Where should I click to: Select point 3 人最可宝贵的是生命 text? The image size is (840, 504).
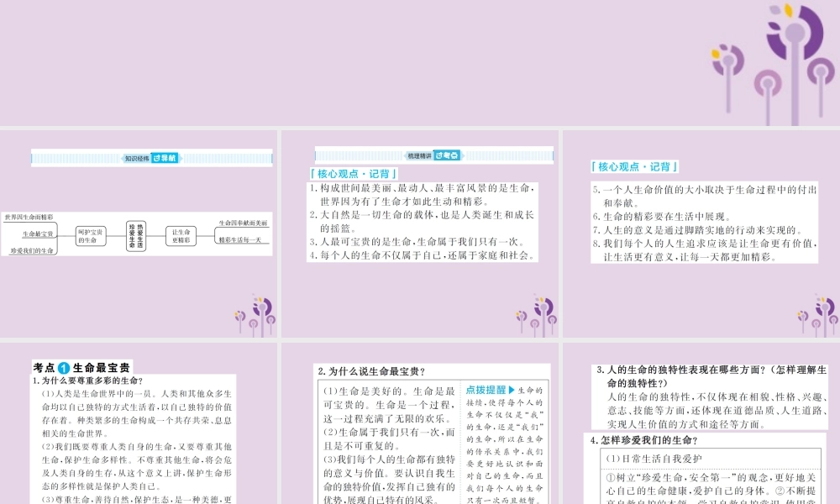[417, 242]
